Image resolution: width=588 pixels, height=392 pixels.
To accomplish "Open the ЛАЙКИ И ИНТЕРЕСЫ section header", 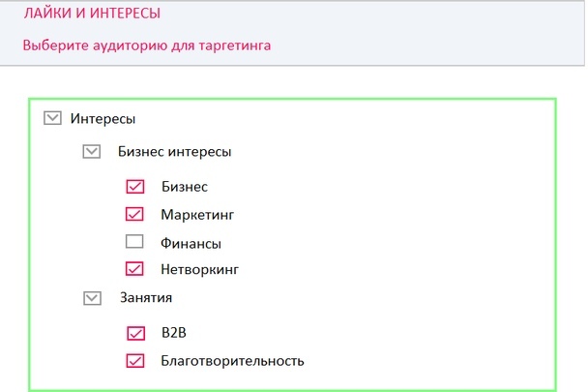I will point(92,14).
